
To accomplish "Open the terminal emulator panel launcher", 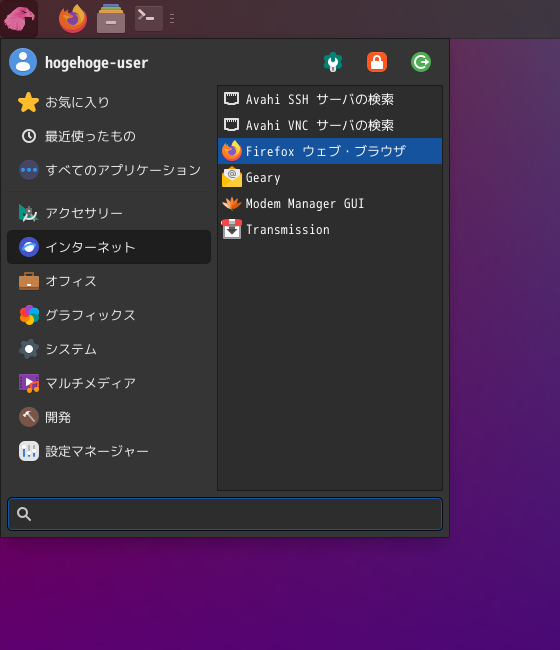I will (x=149, y=19).
